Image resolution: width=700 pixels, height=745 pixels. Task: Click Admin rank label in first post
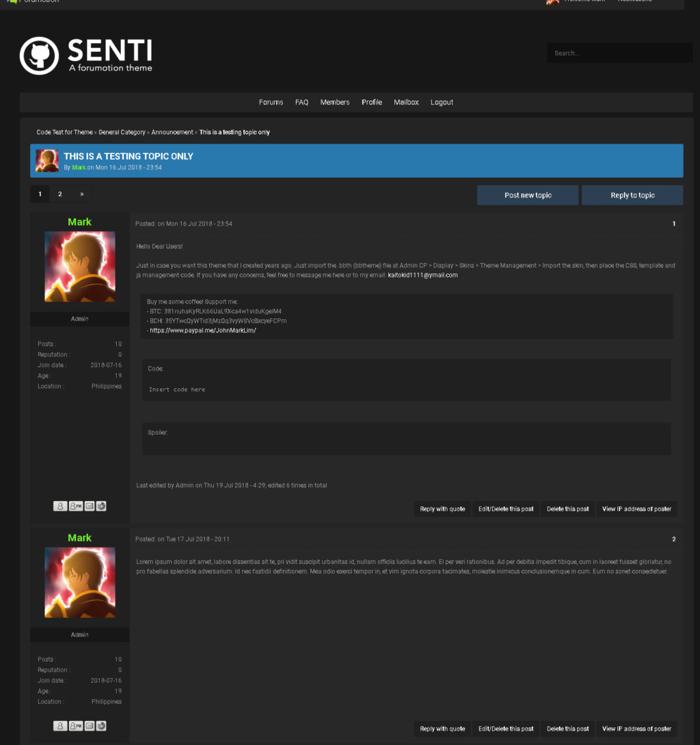[x=80, y=319]
